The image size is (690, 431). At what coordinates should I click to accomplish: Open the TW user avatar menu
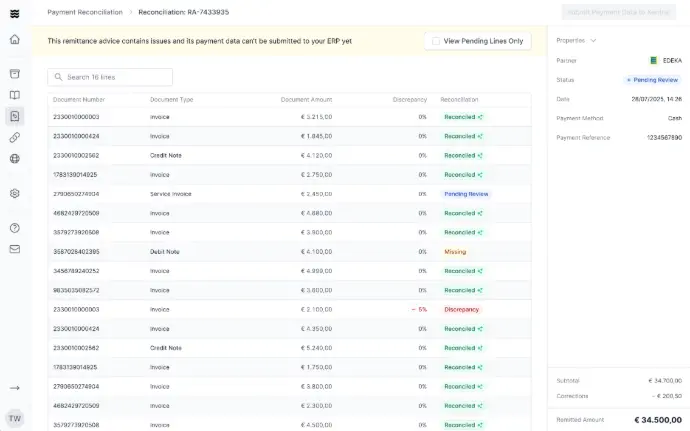(15, 418)
